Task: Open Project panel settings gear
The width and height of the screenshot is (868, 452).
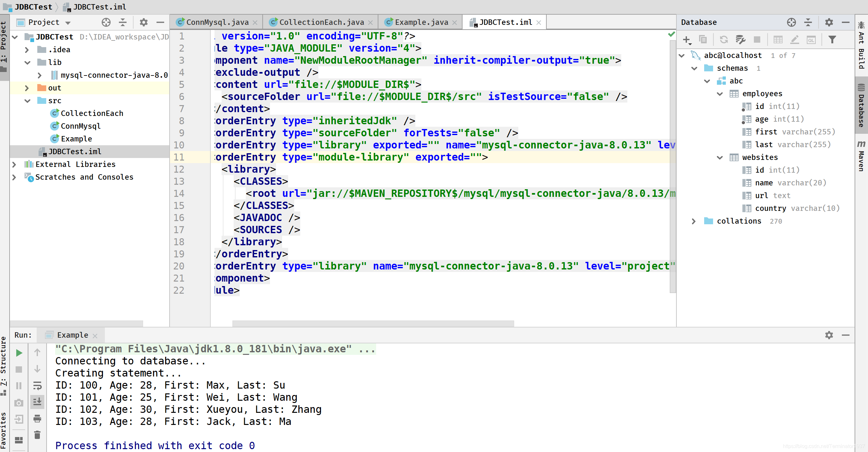Action: coord(144,22)
